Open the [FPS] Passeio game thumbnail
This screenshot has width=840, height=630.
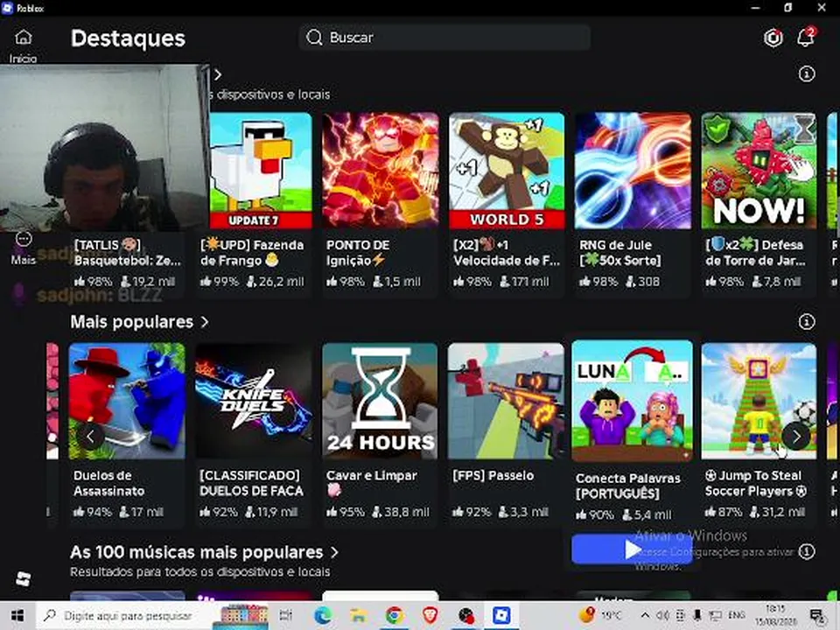[506, 402]
